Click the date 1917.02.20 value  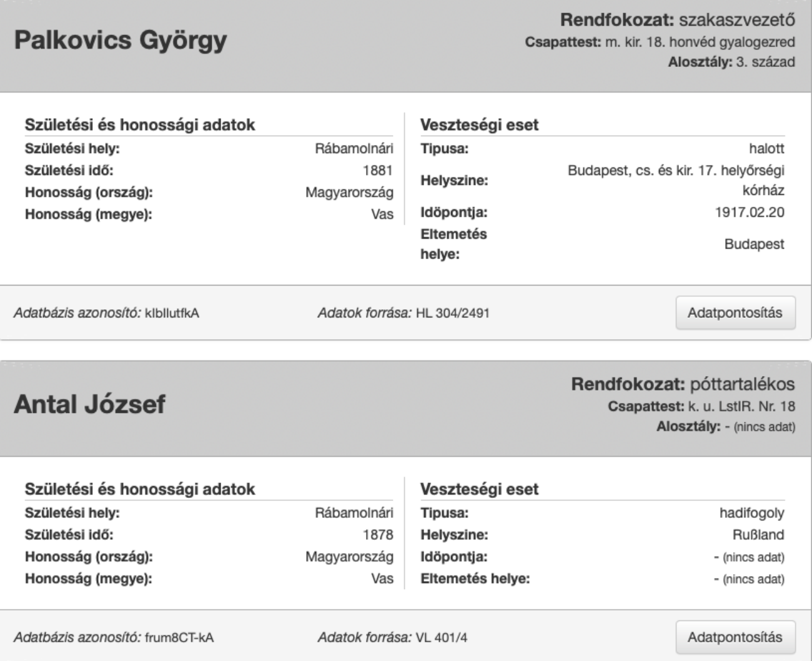click(x=750, y=212)
